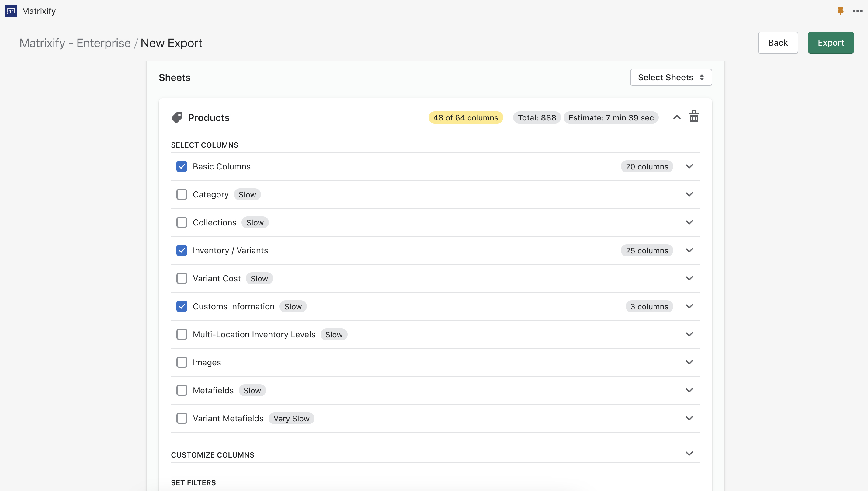Delete the Products sheet with trash icon
The width and height of the screenshot is (868, 491).
tap(694, 117)
